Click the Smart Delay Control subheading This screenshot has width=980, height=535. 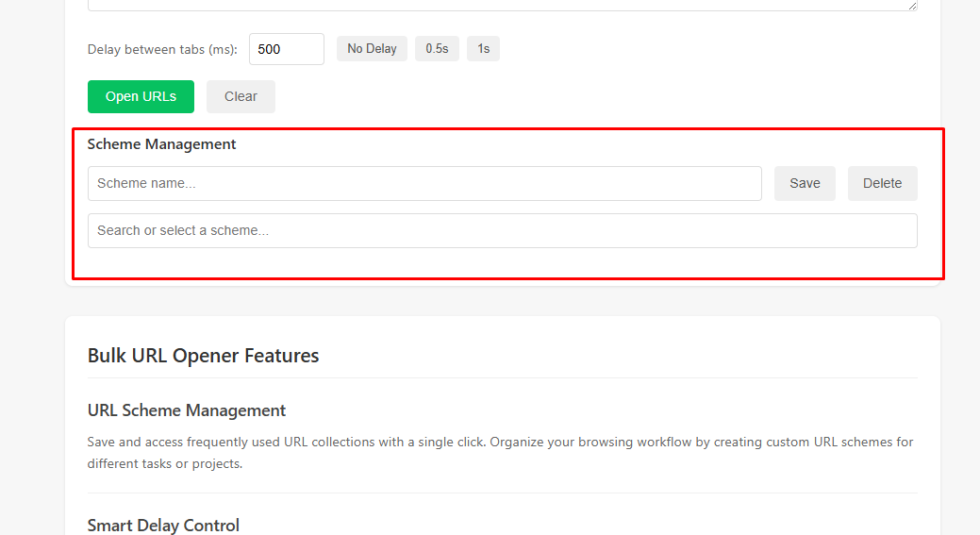pos(163,526)
